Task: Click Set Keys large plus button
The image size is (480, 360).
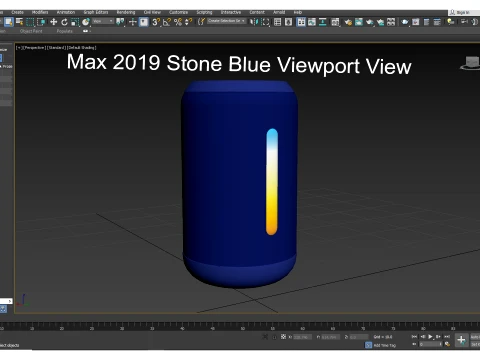Action: tap(461, 340)
